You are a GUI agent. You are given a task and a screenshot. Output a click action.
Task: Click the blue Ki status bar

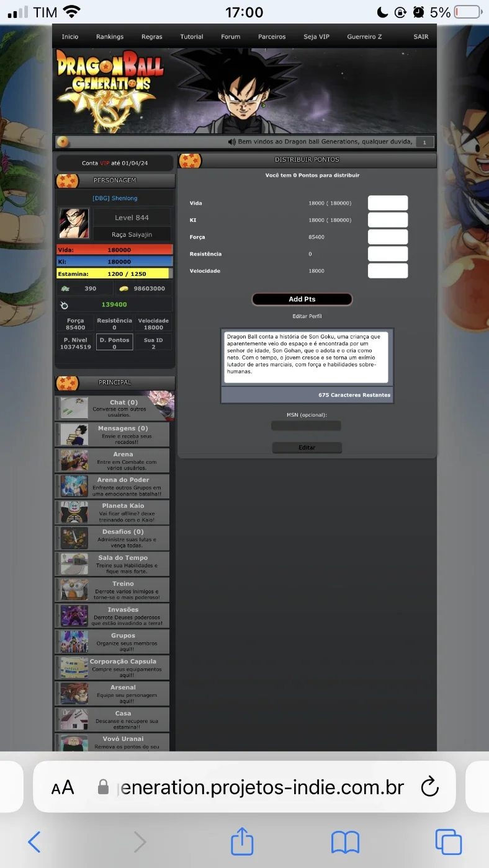114,262
